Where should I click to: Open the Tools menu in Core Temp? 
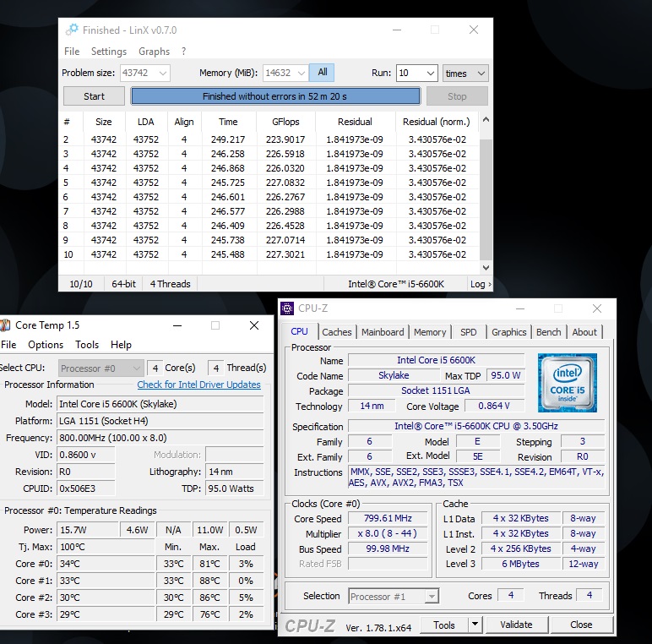(x=87, y=345)
